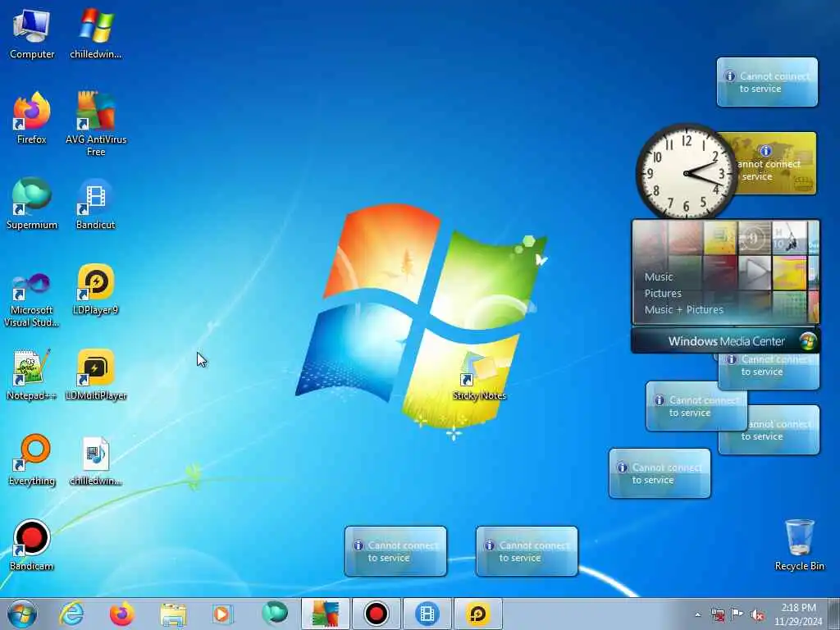Viewport: 840px width, 630px height.
Task: Select the AVG AntiVirus Free desktop shortcut
Action: click(x=96, y=123)
